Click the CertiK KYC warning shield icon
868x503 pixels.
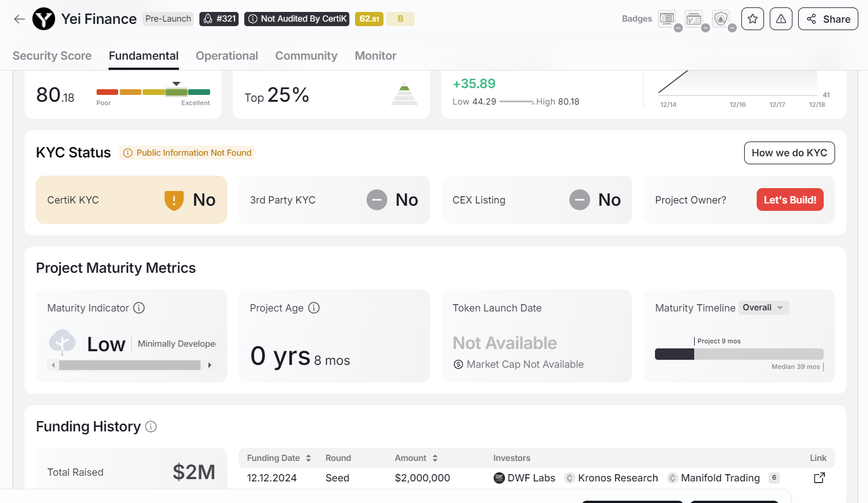point(174,200)
